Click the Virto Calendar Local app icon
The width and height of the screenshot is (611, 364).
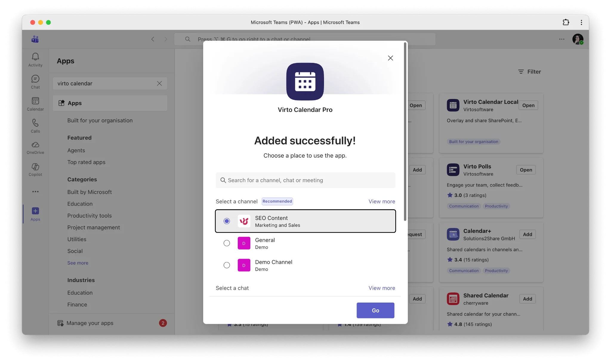coord(453,105)
